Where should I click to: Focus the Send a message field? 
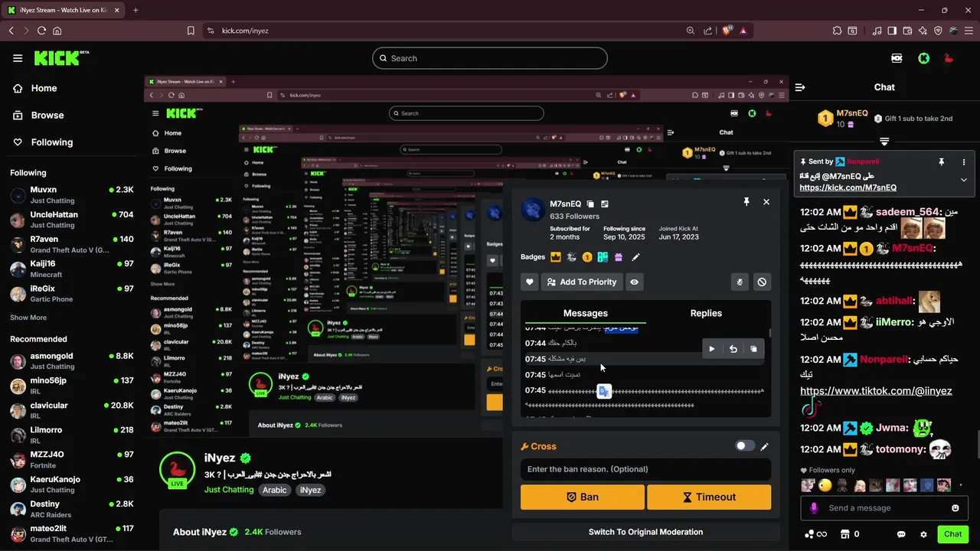884,508
